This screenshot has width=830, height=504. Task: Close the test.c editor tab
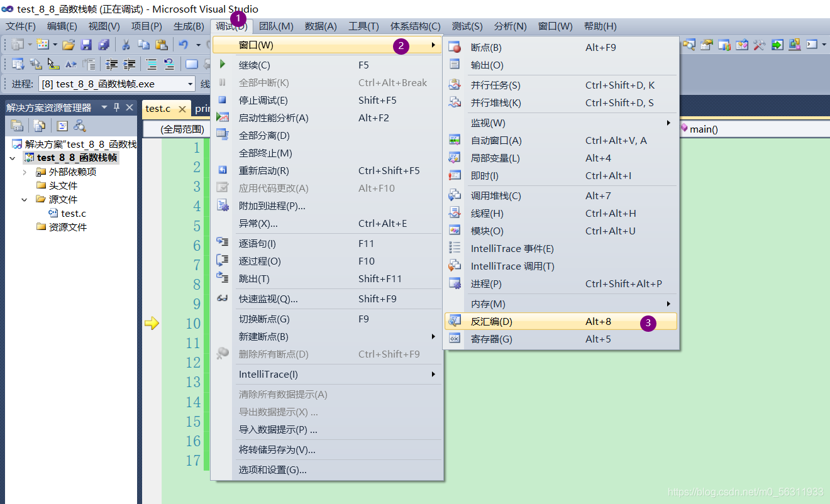click(x=182, y=109)
